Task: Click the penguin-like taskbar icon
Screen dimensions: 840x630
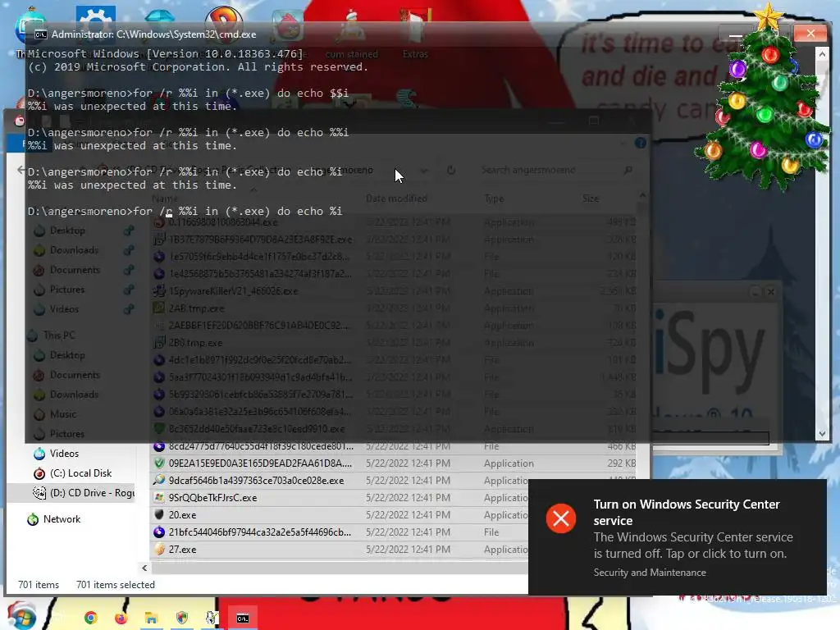Action: 212,619
